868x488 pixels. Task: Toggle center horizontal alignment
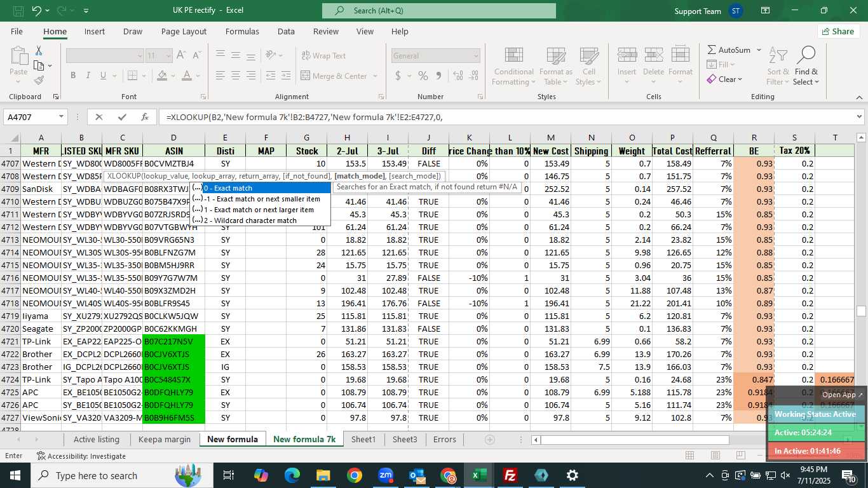[236, 76]
